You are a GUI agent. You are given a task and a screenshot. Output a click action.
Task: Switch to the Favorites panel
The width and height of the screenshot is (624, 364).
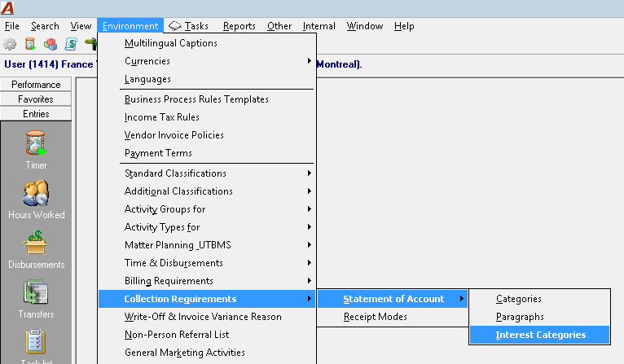(36, 99)
